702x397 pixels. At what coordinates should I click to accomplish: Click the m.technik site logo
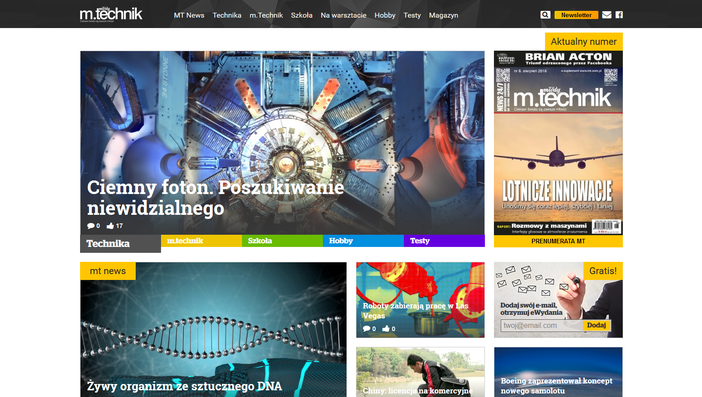click(111, 14)
